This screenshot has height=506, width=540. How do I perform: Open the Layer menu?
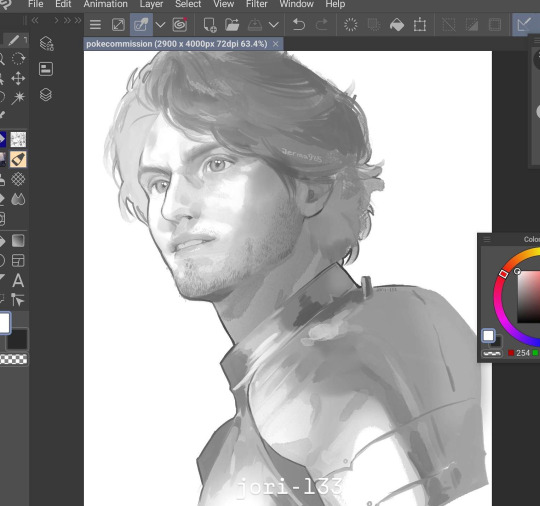[x=151, y=4]
